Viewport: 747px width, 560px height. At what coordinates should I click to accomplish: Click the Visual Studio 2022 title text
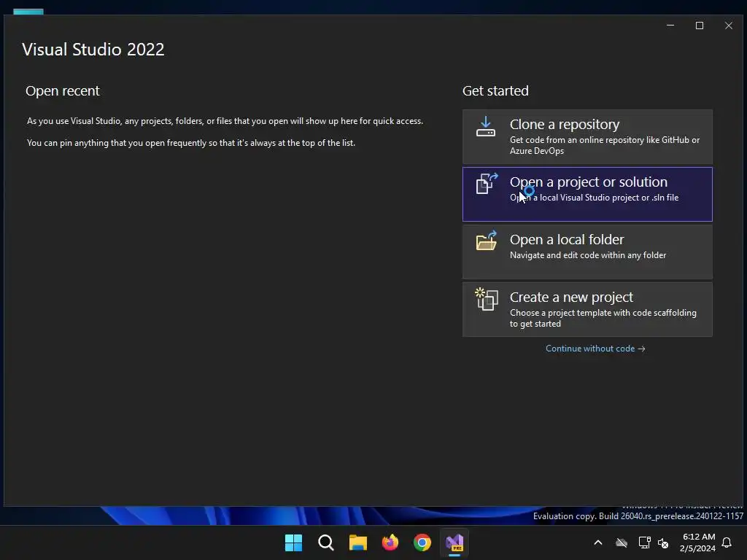coord(93,50)
